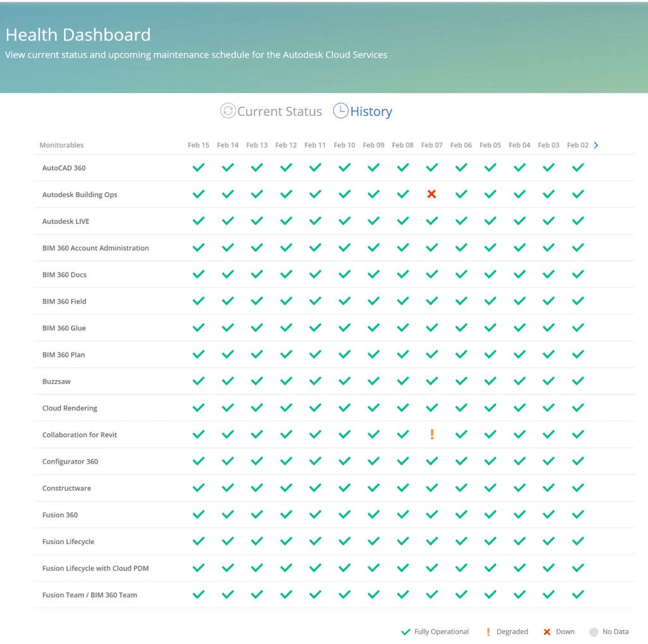Open the Fusion 360 service link

pos(59,514)
